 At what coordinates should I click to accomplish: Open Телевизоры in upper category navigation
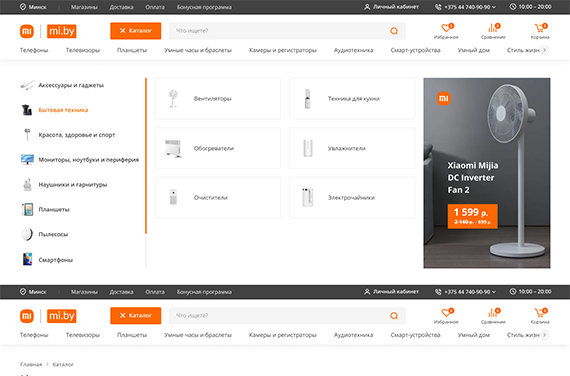click(83, 50)
